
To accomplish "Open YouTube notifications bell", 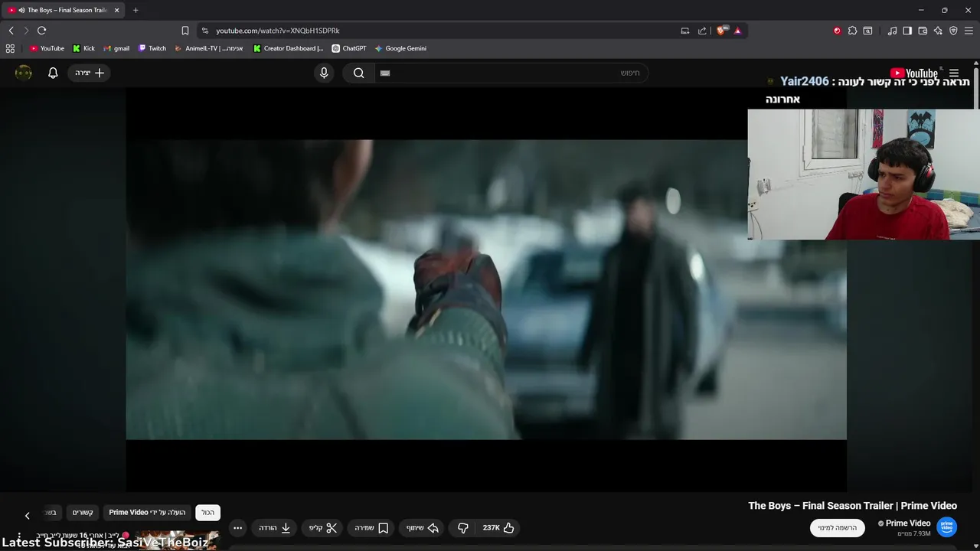I will tap(53, 73).
